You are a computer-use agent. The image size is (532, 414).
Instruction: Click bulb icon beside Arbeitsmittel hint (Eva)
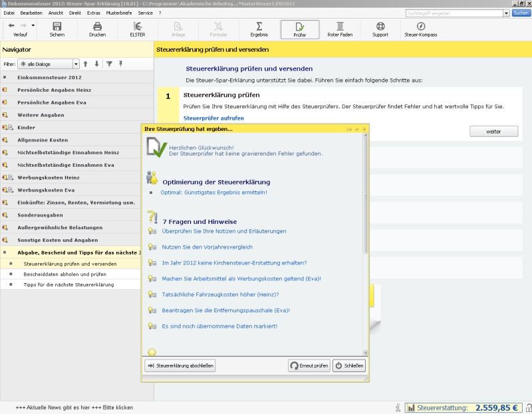click(x=152, y=278)
